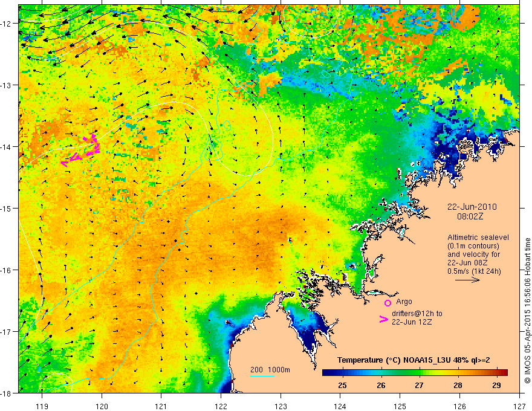Click the 'Argo' legend label

pos(404,302)
